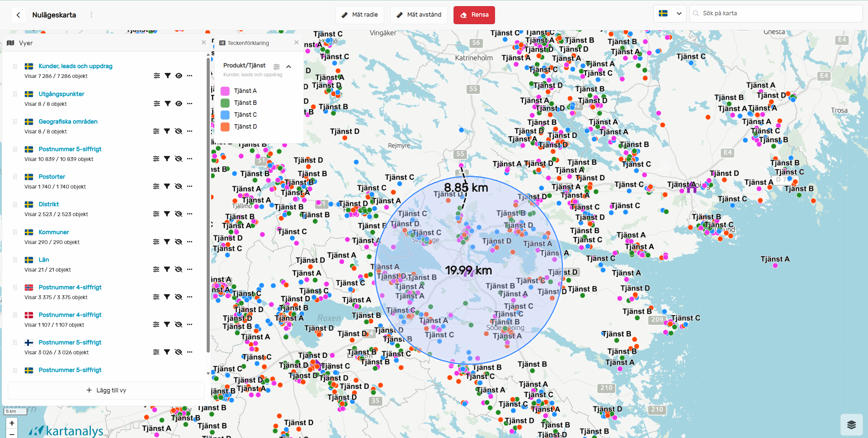Open the map layers stack button
Screen dimensions: 868x438
[x=851, y=424]
